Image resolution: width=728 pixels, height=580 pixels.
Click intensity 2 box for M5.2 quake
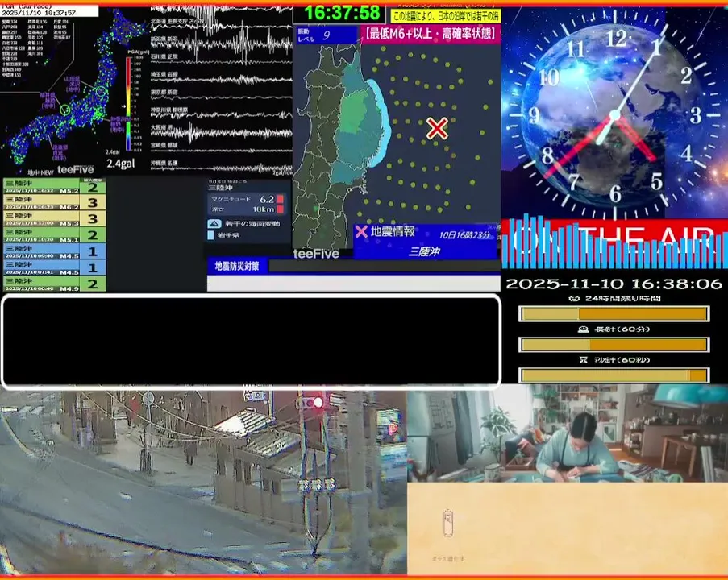[x=93, y=187]
